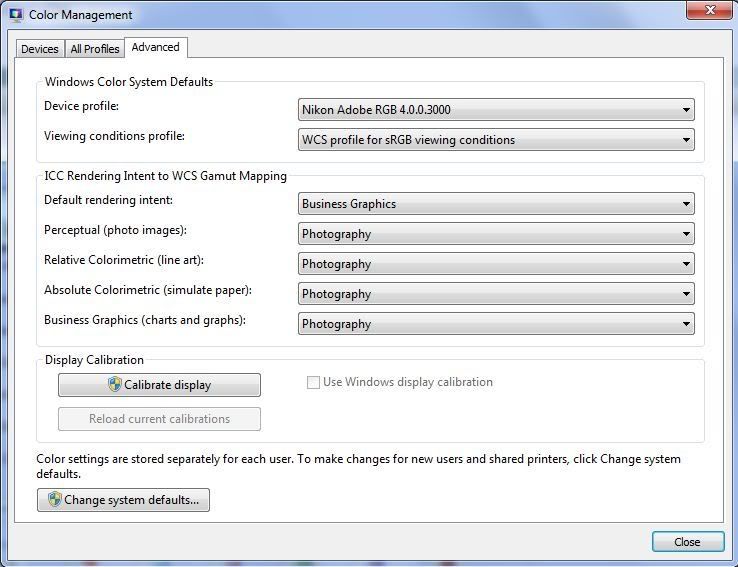The width and height of the screenshot is (738, 567).
Task: Open the Device profile dropdown
Action: coord(496,110)
